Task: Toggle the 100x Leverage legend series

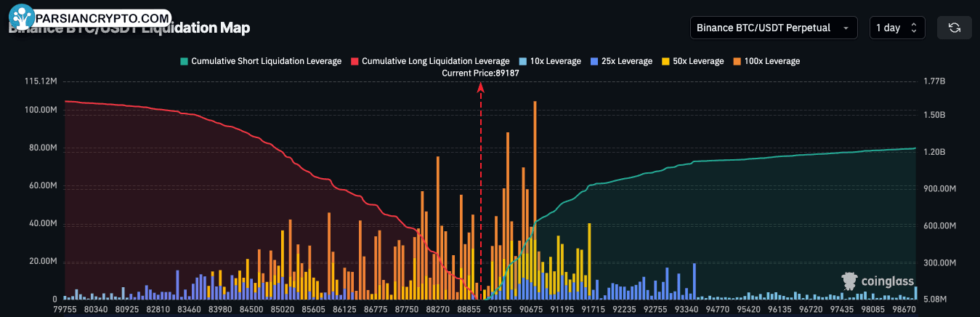Action: [x=766, y=61]
